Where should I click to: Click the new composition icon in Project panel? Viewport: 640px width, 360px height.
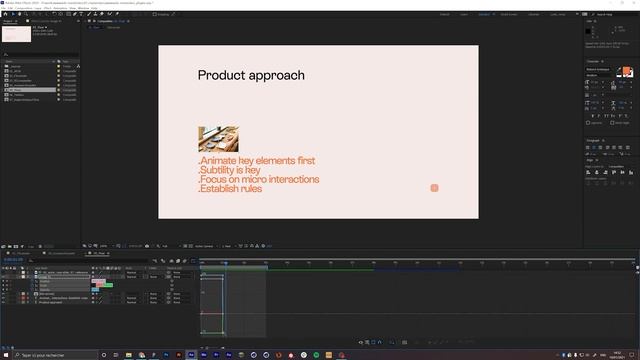pos(16,247)
